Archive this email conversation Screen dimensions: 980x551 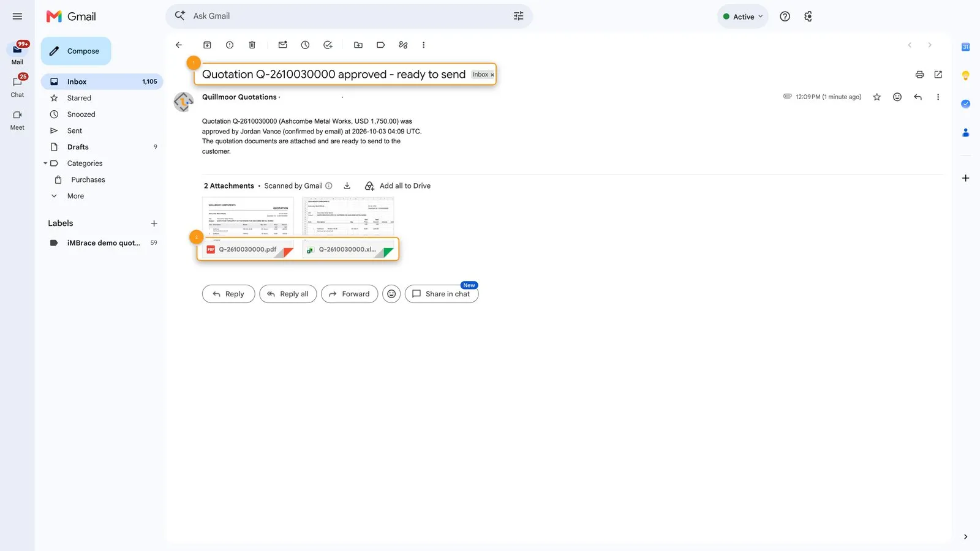[207, 45]
